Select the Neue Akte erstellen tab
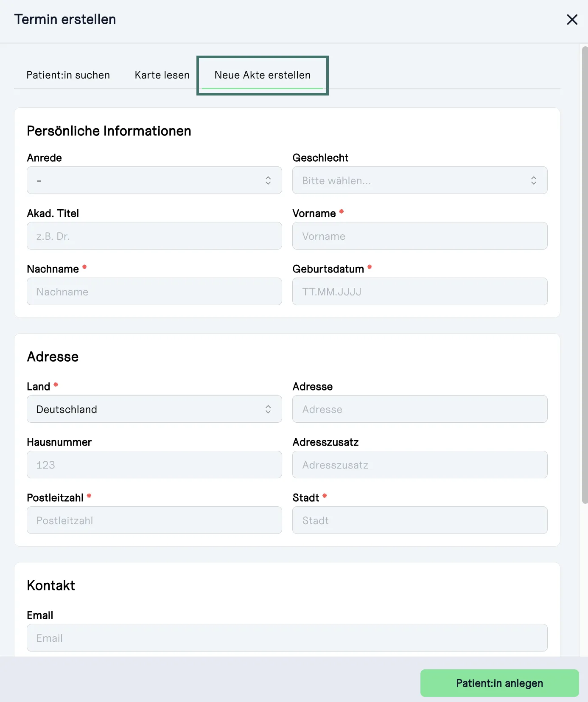The image size is (588, 702). [x=263, y=75]
